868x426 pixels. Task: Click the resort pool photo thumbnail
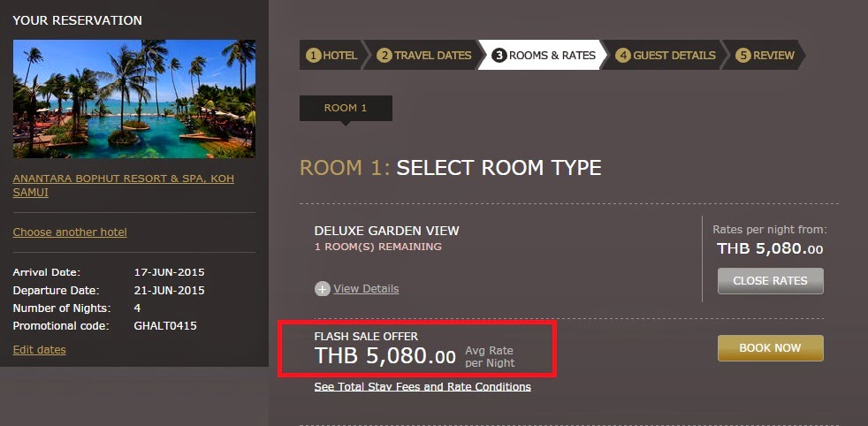click(134, 99)
